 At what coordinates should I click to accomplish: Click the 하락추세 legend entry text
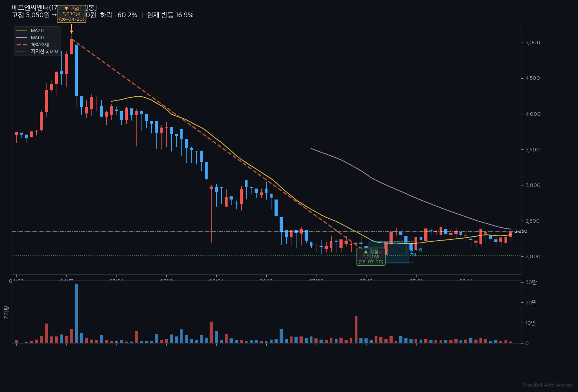40,45
